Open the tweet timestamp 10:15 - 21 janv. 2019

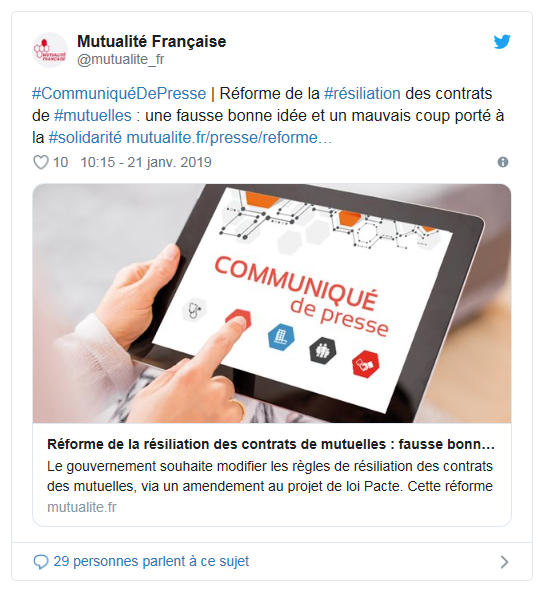coord(146,163)
